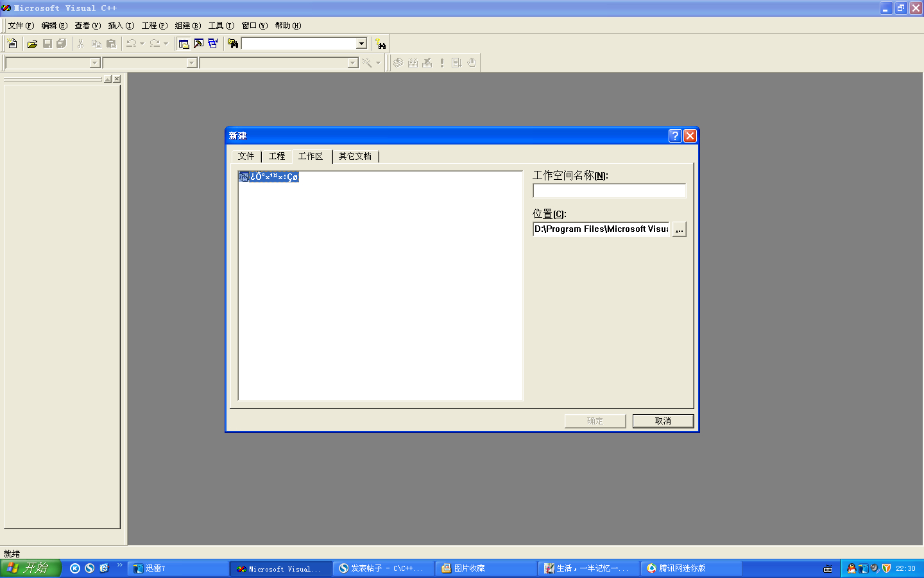Click the Search help binoculars icon
The height and width of the screenshot is (578, 924).
click(381, 44)
